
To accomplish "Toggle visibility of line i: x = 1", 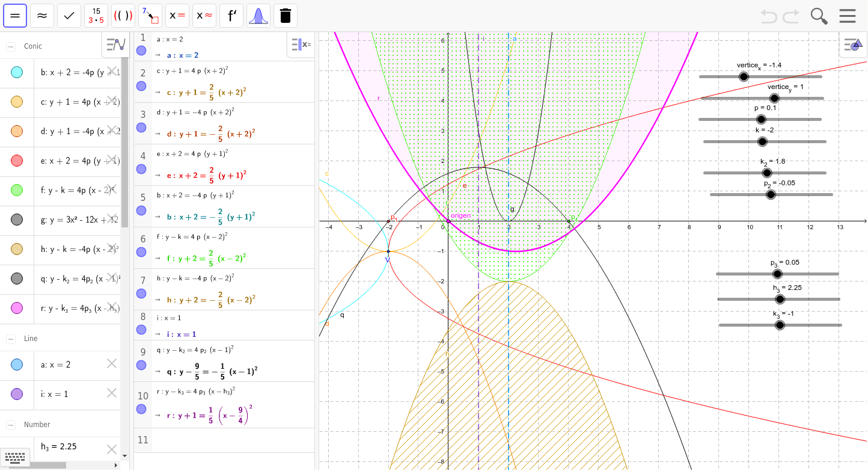I will pos(17,394).
